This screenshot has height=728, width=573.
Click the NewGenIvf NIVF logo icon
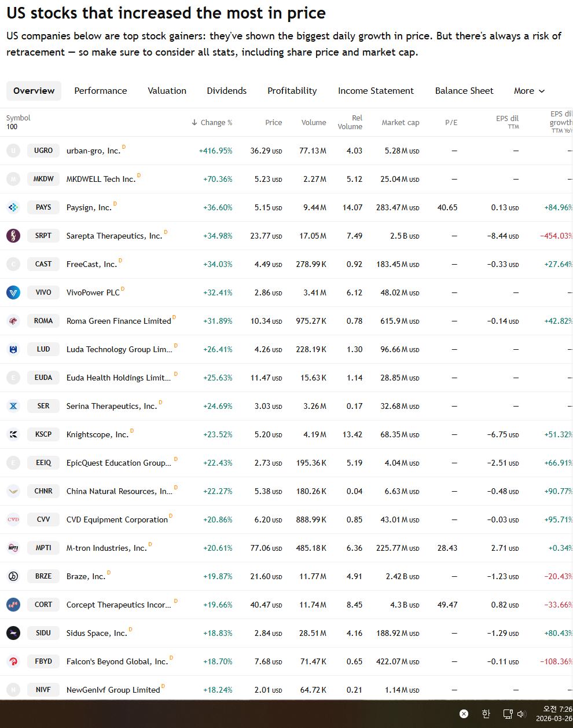[13, 690]
